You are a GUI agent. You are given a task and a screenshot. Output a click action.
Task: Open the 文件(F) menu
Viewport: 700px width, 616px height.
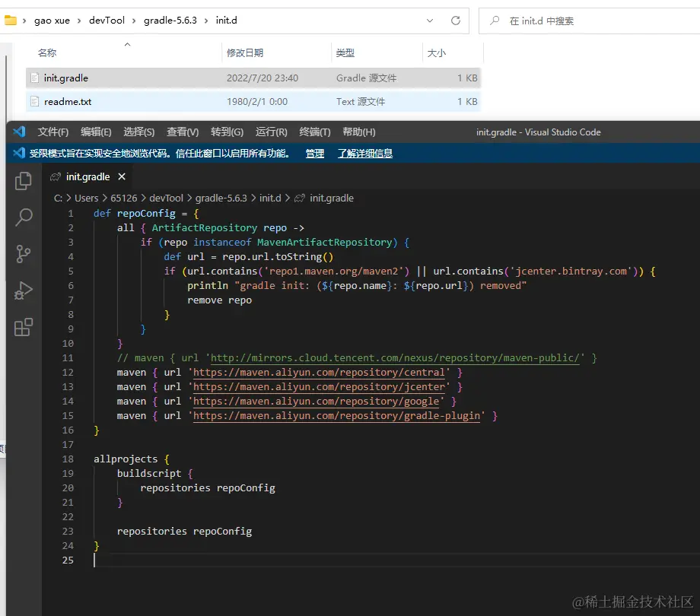point(53,132)
